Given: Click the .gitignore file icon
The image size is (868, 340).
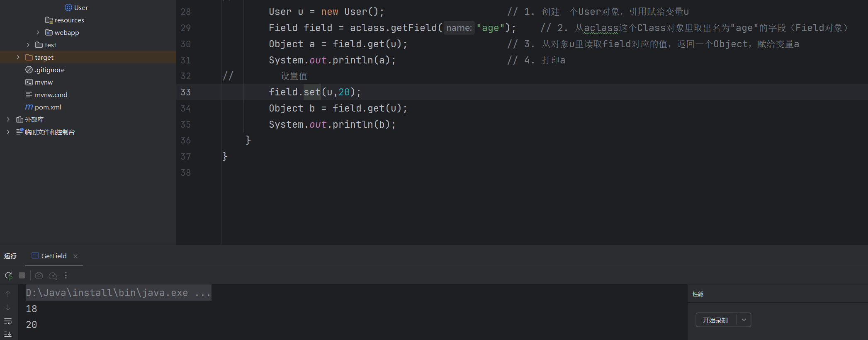Looking at the screenshot, I should coord(29,70).
